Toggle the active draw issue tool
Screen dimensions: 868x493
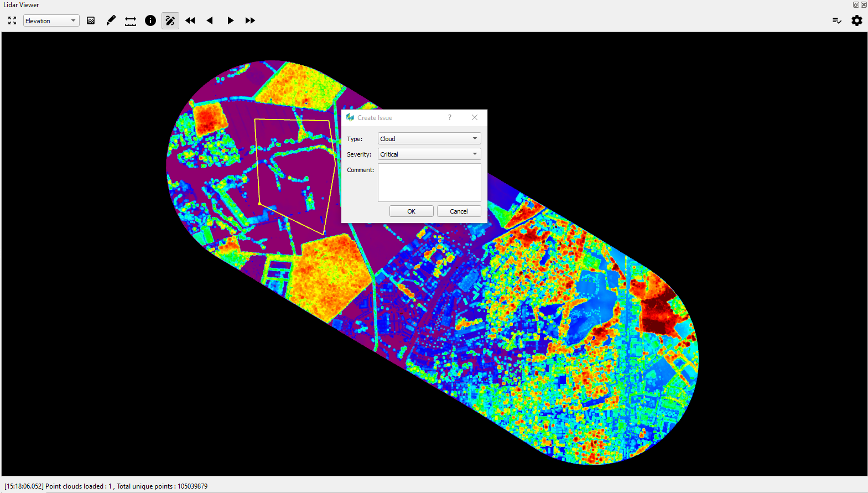(x=170, y=20)
